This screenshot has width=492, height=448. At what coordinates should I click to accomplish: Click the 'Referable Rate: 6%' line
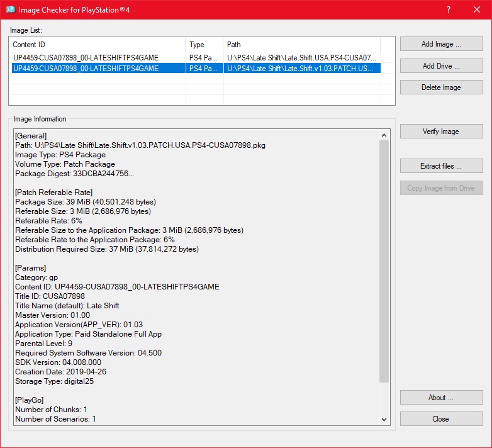point(48,221)
